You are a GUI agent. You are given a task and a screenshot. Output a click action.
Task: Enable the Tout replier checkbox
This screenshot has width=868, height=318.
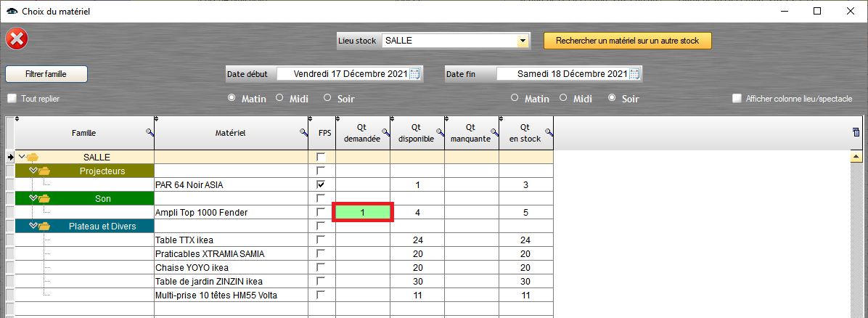click(x=12, y=99)
